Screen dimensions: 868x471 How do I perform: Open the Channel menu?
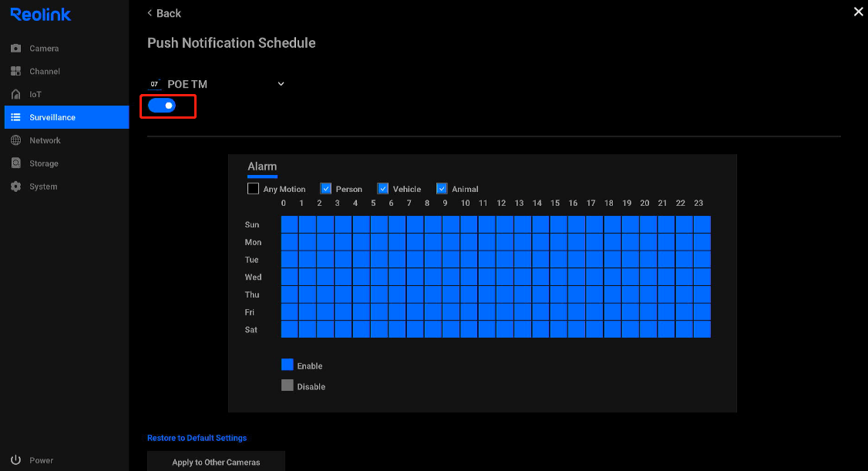coord(66,72)
